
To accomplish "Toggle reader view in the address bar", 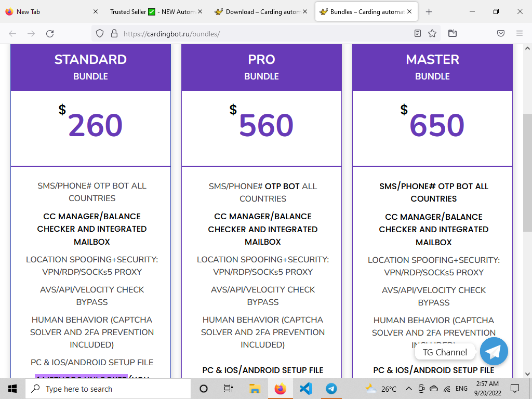I will (418, 33).
